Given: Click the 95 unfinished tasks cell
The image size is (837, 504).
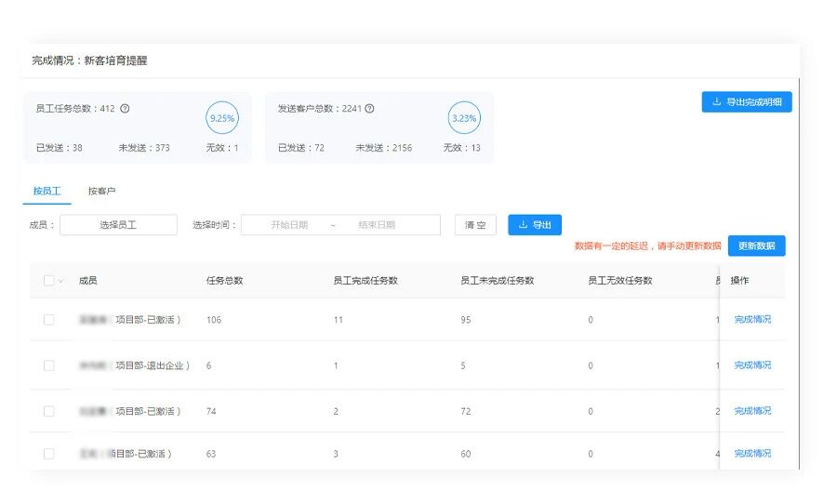Looking at the screenshot, I should (466, 320).
